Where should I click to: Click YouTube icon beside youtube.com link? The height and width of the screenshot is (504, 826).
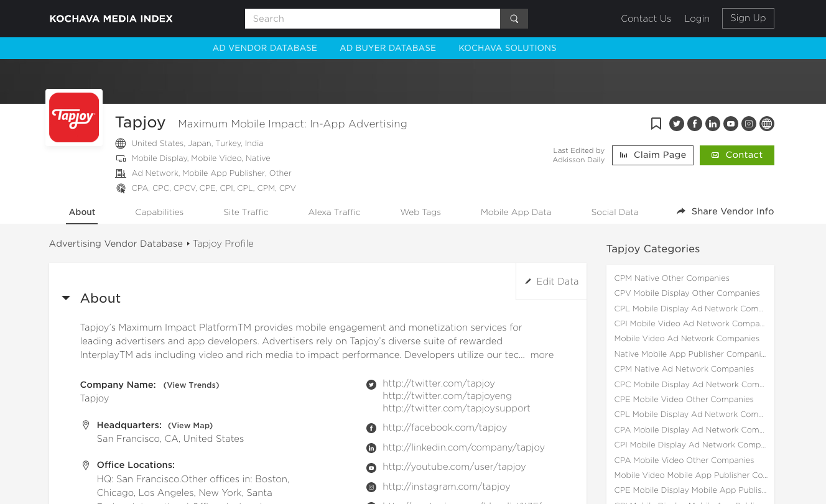pyautogui.click(x=371, y=467)
